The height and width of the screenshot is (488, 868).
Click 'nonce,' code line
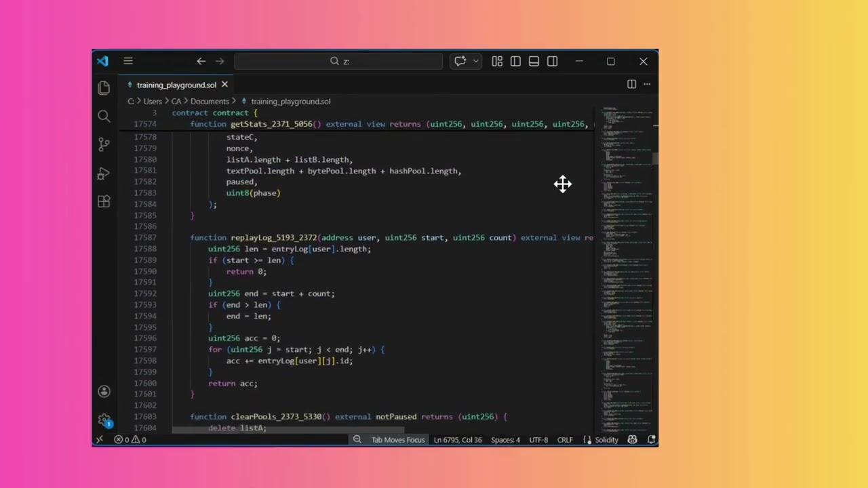pyautogui.click(x=239, y=148)
